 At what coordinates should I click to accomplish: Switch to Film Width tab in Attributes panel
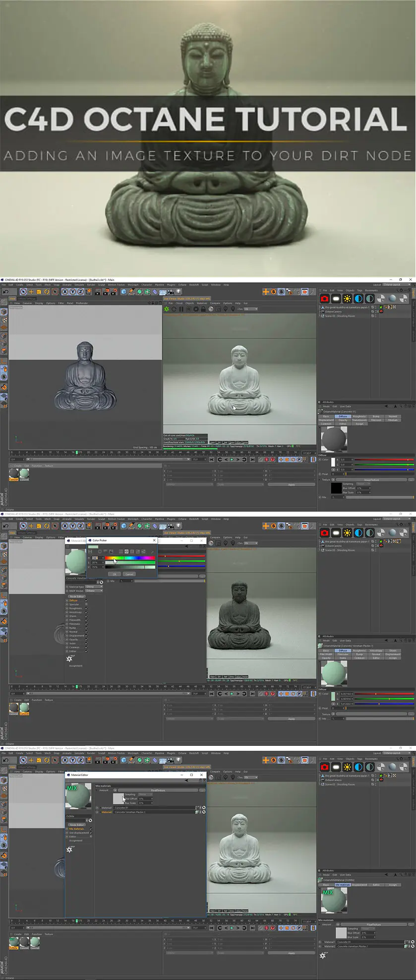(326, 654)
